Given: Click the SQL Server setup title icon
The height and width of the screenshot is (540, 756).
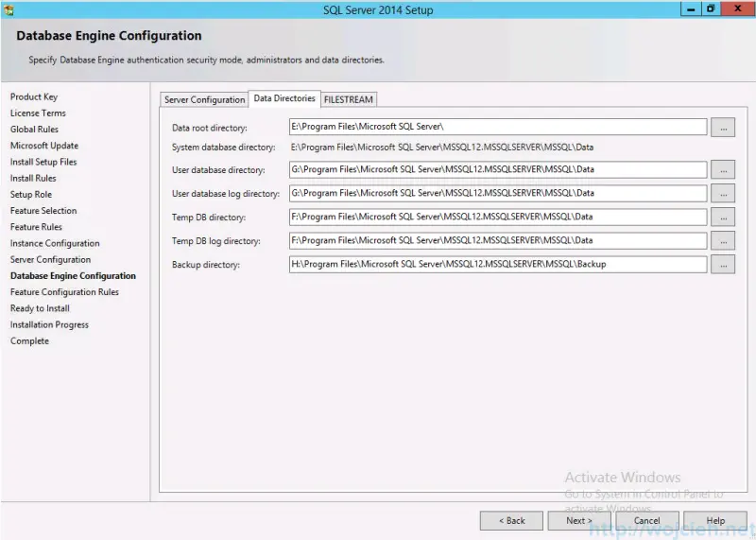Looking at the screenshot, I should (x=9, y=9).
